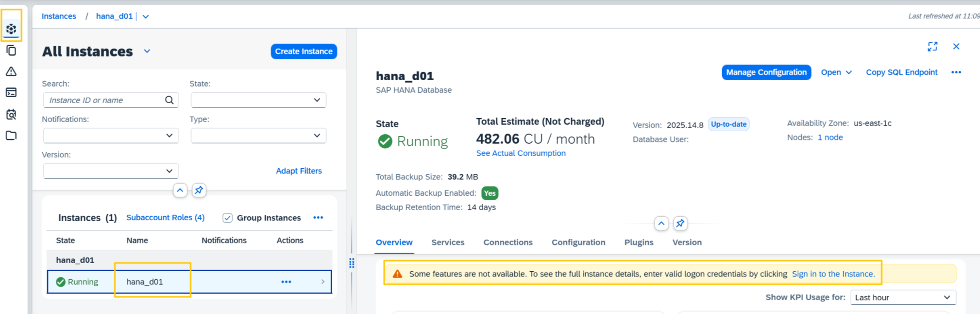This screenshot has width=980, height=314.
Task: Open the Open button dropdown
Action: click(x=836, y=72)
